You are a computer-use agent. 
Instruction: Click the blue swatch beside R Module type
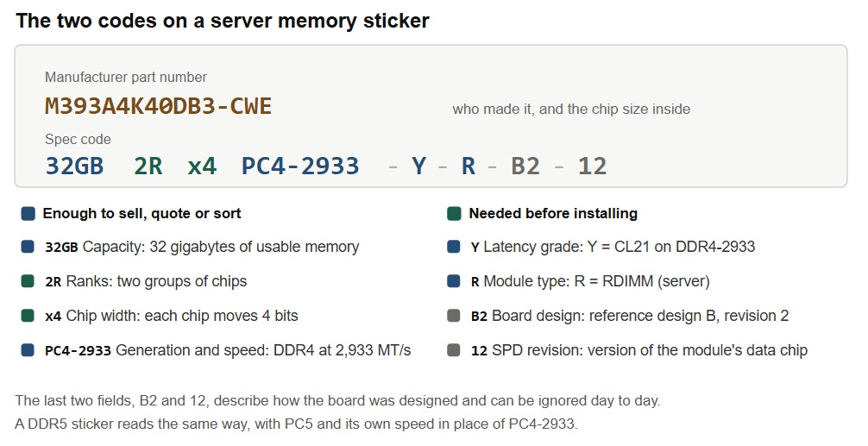coord(454,281)
